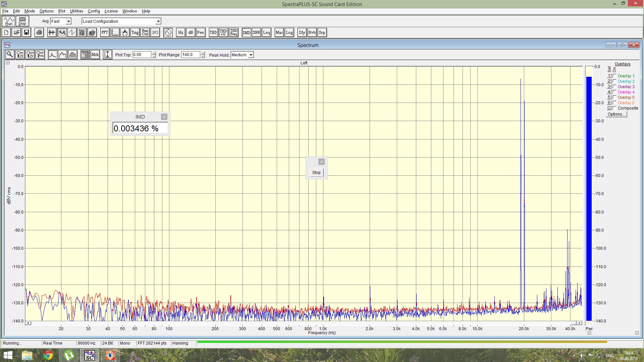Screen dimensions: 644x362
Task: Click the Stop button in floating dialog
Action: (316, 173)
